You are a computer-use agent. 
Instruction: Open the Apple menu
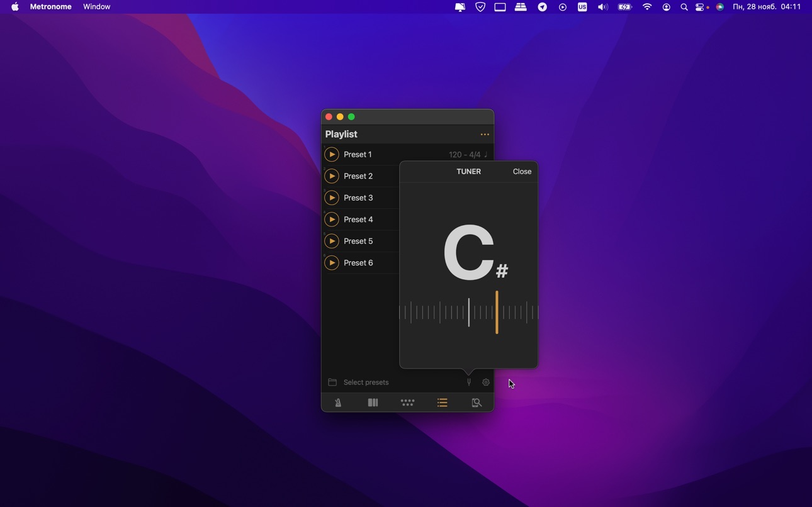(15, 7)
